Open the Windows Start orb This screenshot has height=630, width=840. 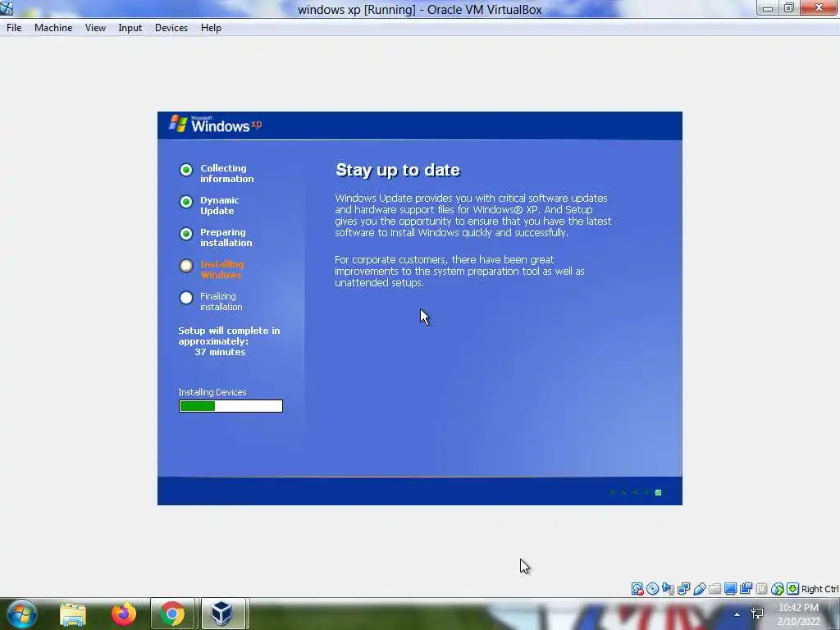22,614
